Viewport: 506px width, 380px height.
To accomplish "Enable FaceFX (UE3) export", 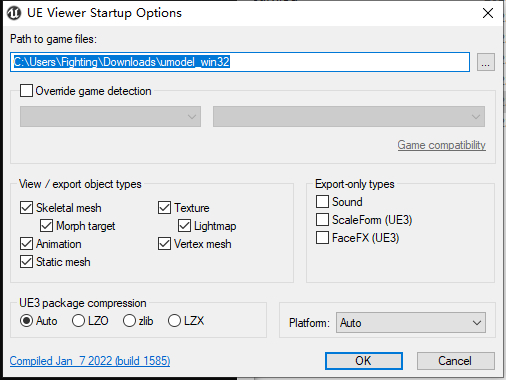I will point(322,238).
